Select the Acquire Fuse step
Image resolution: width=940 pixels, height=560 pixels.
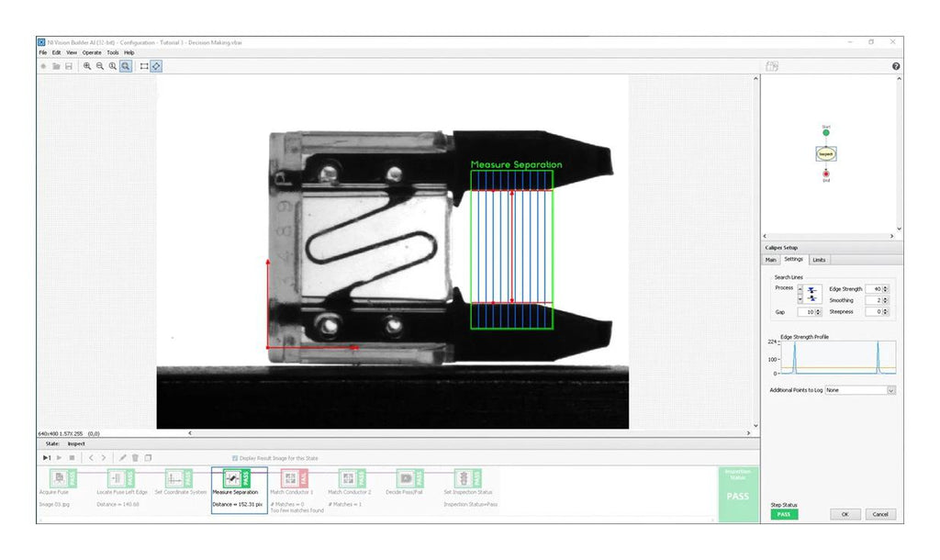point(63,478)
